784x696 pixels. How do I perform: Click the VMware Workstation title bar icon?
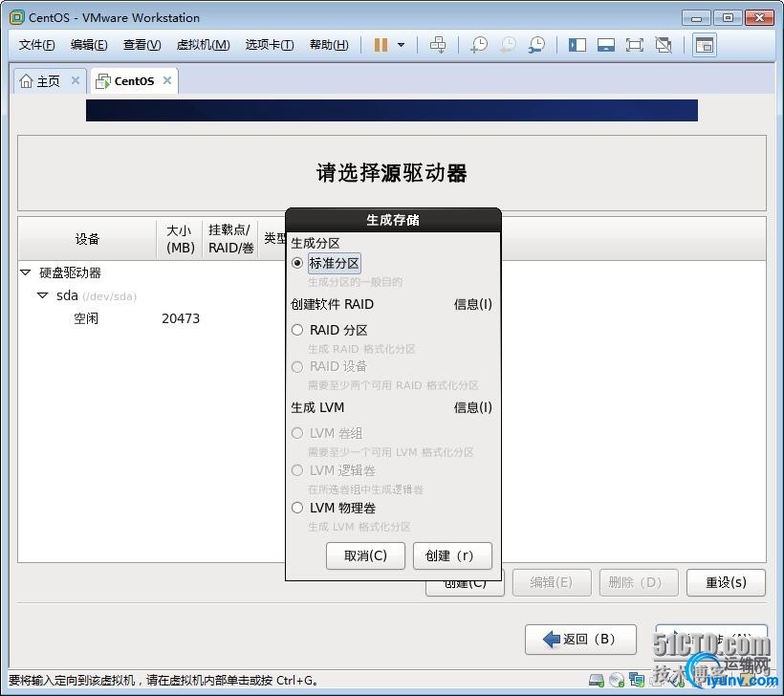pyautogui.click(x=16, y=17)
